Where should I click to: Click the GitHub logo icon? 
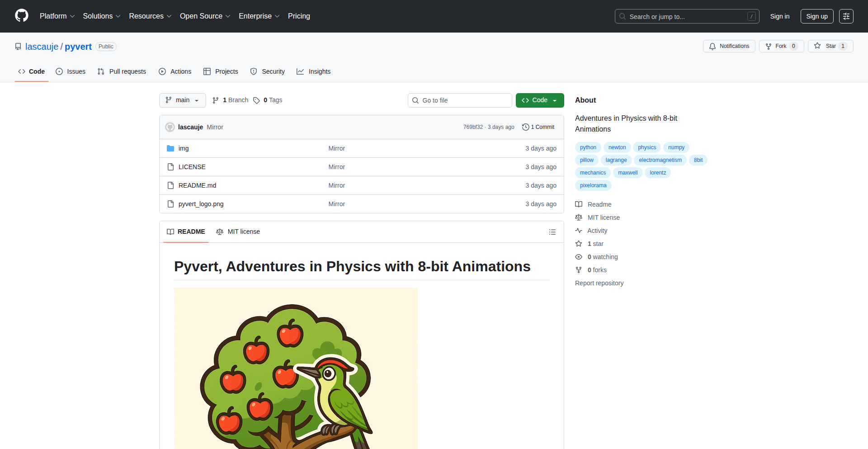[22, 16]
